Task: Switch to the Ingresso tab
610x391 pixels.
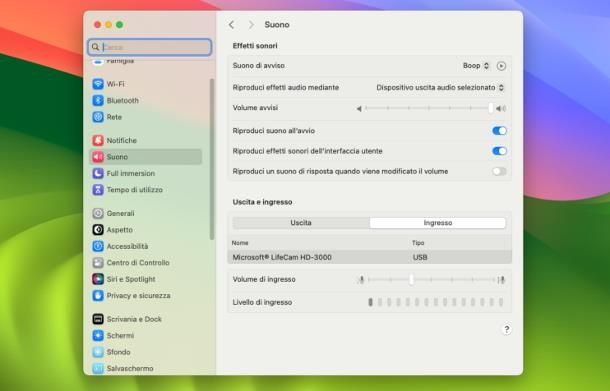Action: click(x=438, y=223)
